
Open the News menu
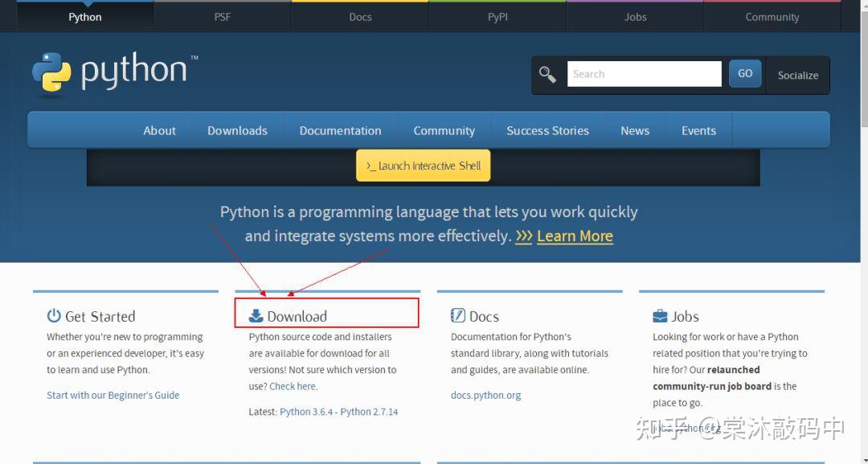635,130
